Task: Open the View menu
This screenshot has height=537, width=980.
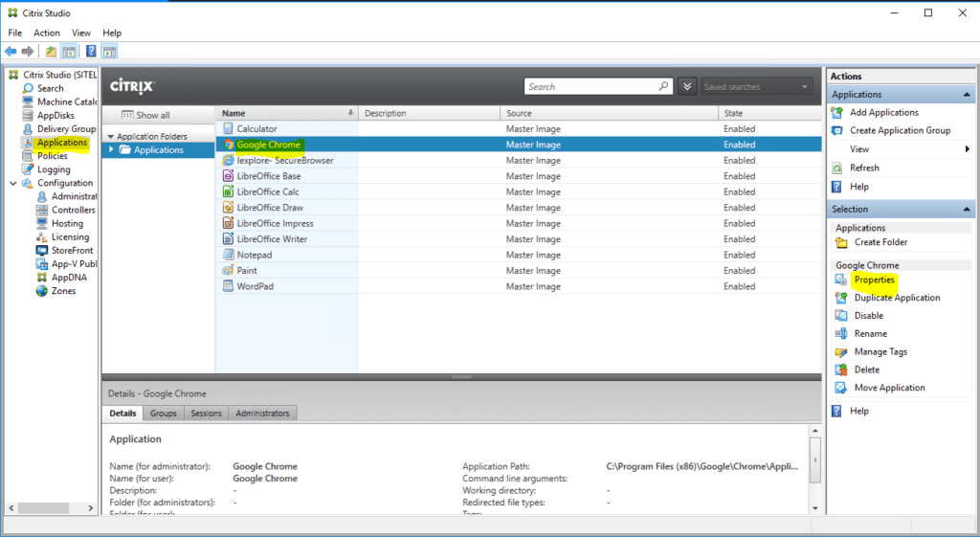Action: click(81, 33)
